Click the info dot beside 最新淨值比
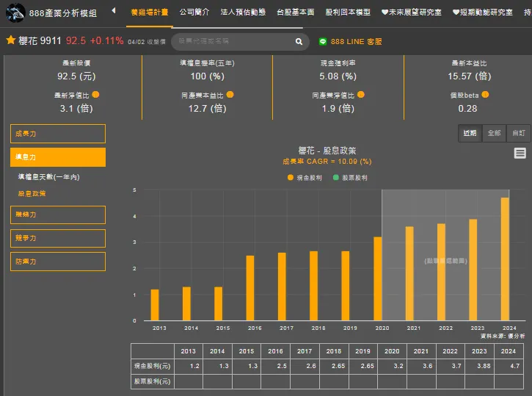 [x=95, y=95]
